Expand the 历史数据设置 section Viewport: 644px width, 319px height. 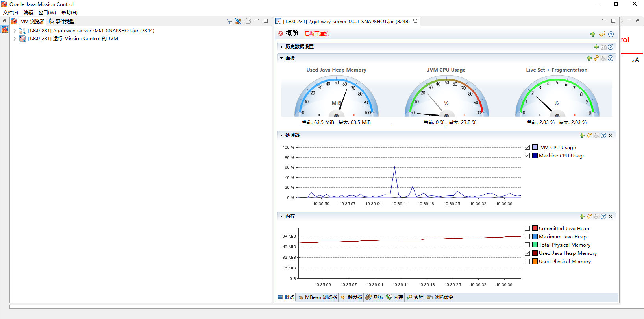[x=281, y=47]
